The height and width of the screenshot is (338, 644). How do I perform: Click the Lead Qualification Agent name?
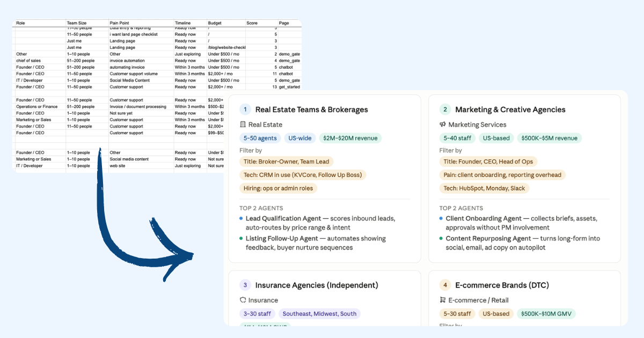(283, 218)
